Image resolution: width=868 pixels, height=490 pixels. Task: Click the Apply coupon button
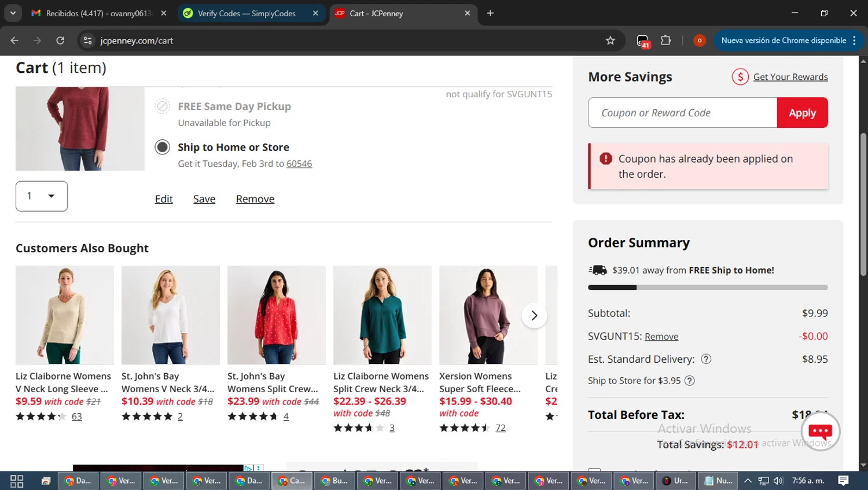tap(802, 113)
